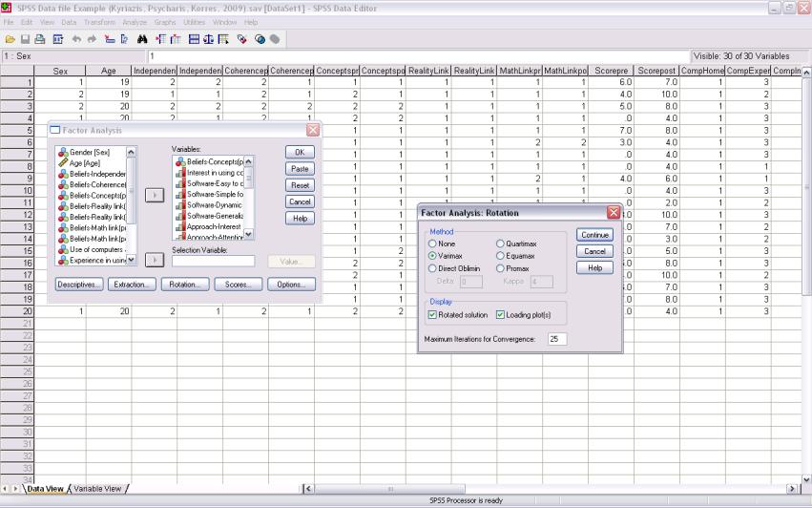
Task: Click the Selection Variable input field
Action: point(214,262)
